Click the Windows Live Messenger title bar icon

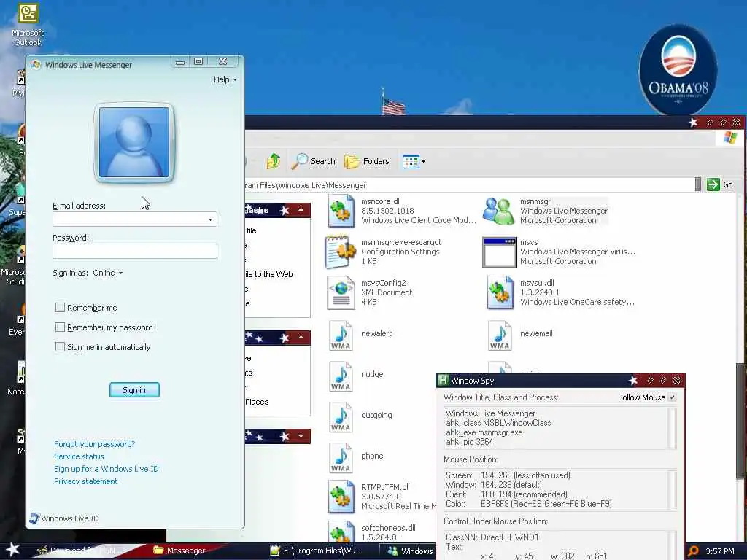(x=36, y=64)
